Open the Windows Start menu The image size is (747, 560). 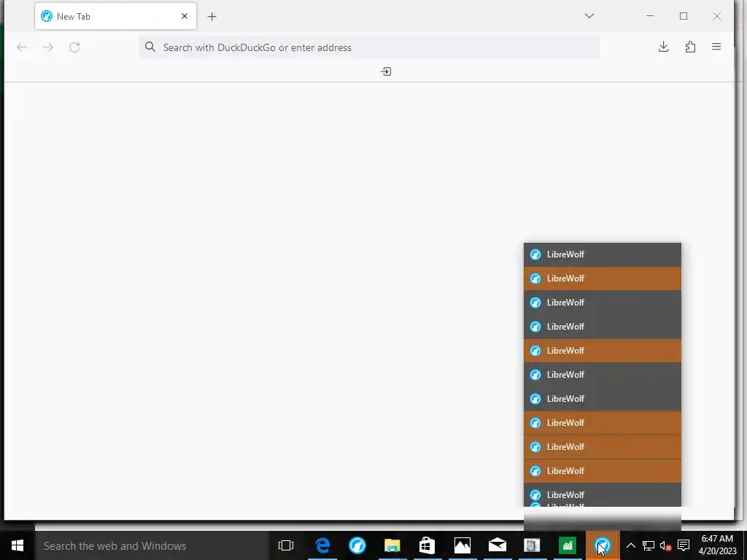tap(18, 545)
